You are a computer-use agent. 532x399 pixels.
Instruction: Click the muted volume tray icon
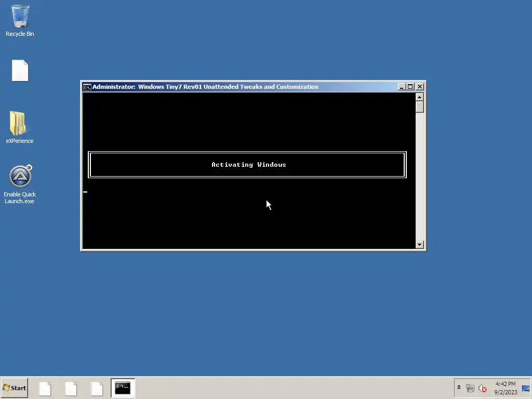pyautogui.click(x=482, y=388)
